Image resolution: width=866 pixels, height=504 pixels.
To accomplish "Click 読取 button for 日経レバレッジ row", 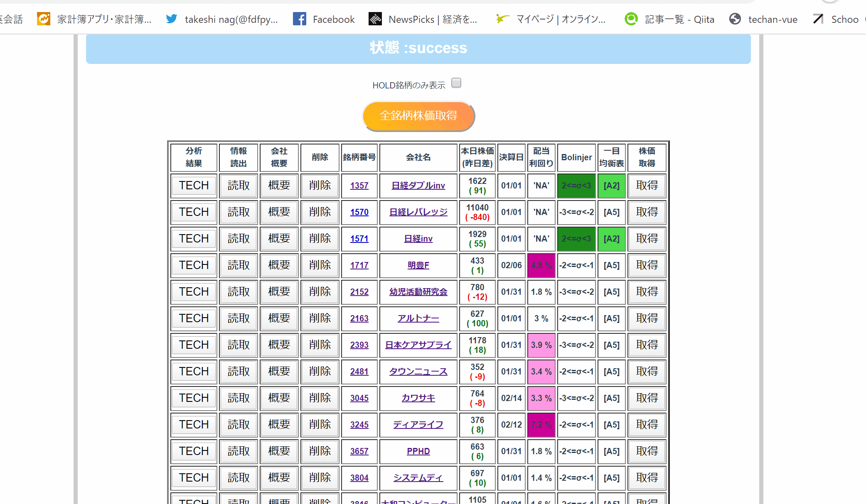I will [239, 212].
